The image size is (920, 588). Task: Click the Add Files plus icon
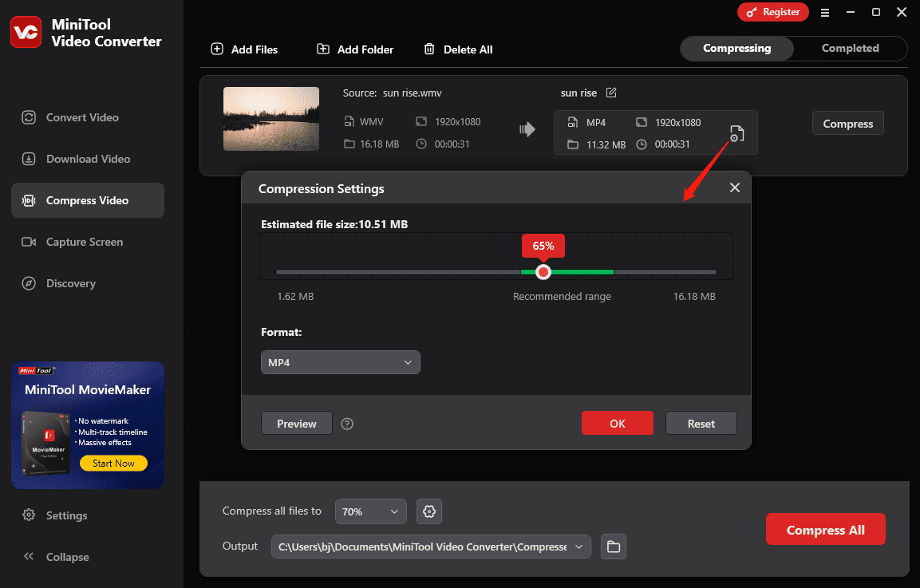(x=217, y=49)
